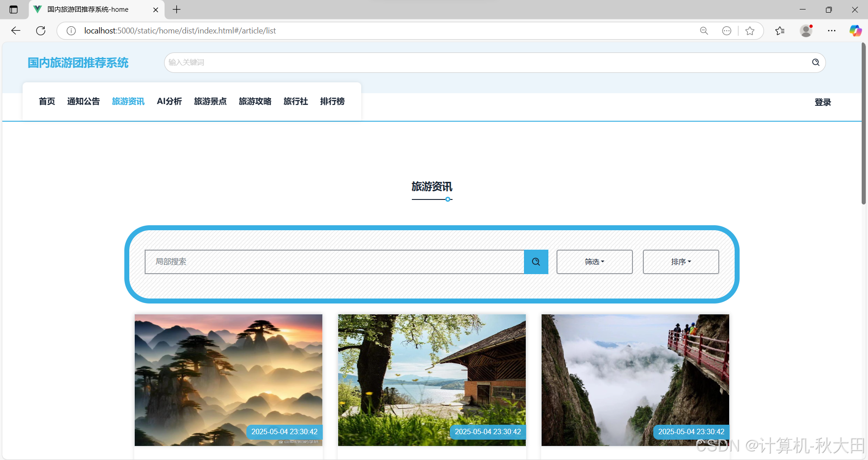Image resolution: width=868 pixels, height=460 pixels.
Task: Minimize the browser window
Action: click(x=802, y=9)
